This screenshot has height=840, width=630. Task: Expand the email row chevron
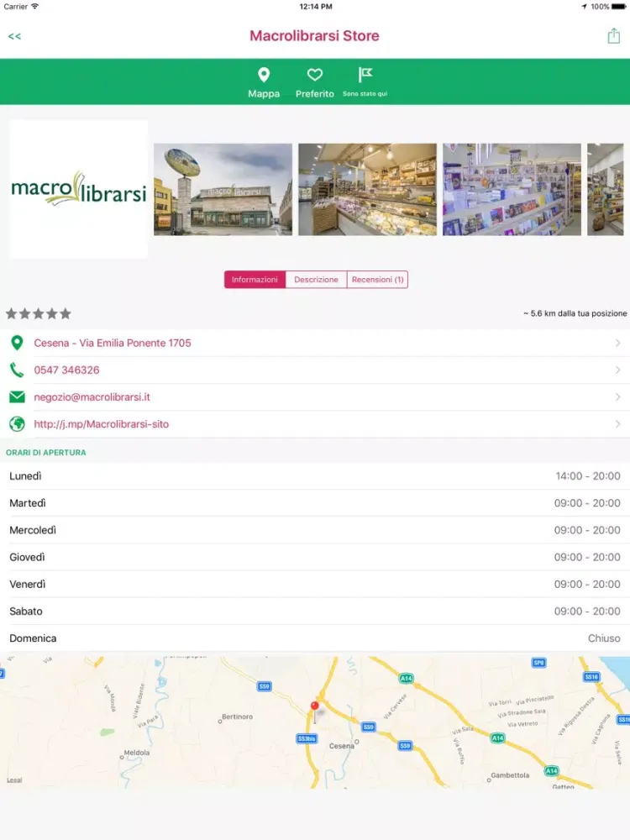[x=617, y=397]
